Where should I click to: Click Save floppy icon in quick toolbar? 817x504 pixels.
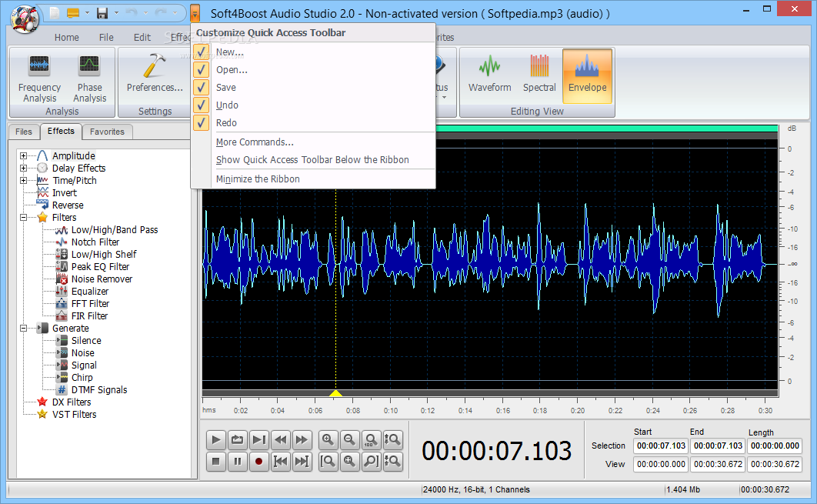tap(102, 13)
